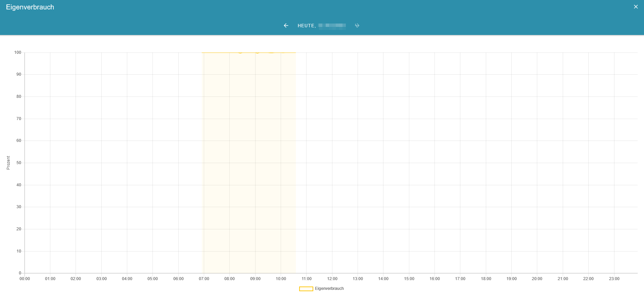This screenshot has height=306, width=644.
Task: Click the Prozent axis title
Action: [8, 163]
